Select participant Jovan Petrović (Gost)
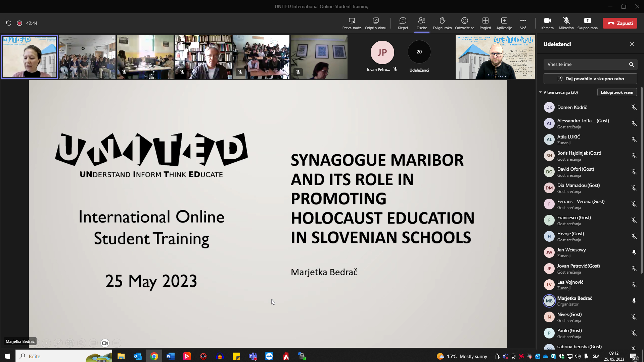 tap(589, 269)
